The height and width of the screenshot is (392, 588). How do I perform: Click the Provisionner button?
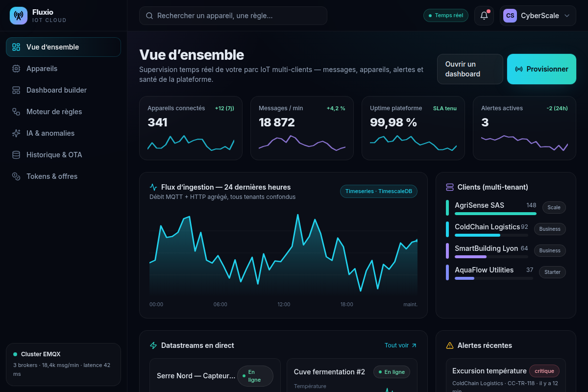click(541, 69)
